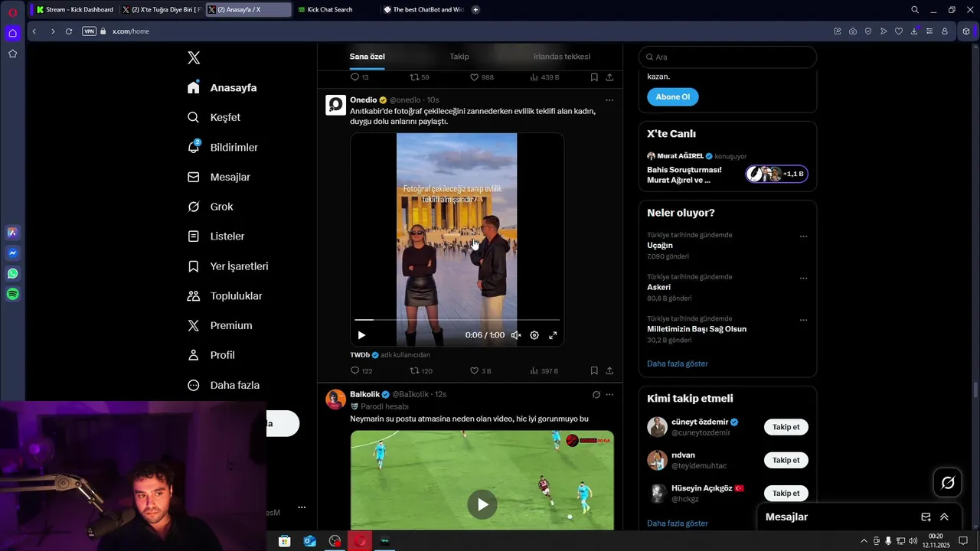Switch to the irlandas tekkesi tab
The width and height of the screenshot is (980, 551).
click(x=561, y=57)
